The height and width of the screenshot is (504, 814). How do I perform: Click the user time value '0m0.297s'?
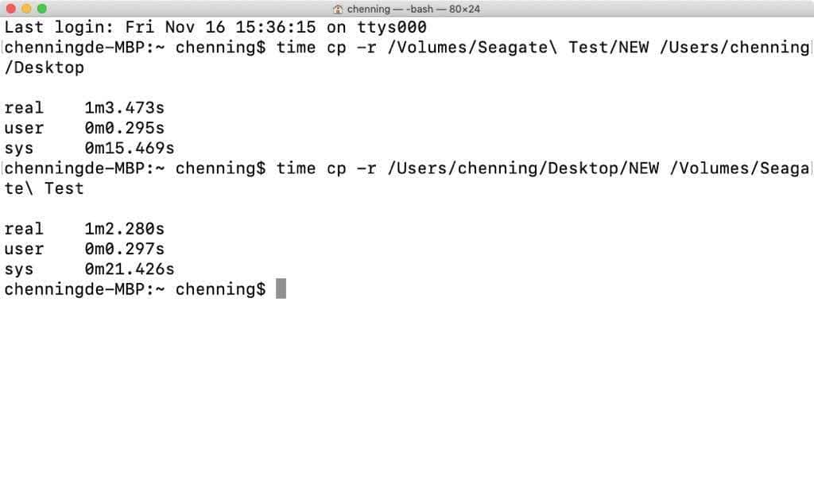124,250
